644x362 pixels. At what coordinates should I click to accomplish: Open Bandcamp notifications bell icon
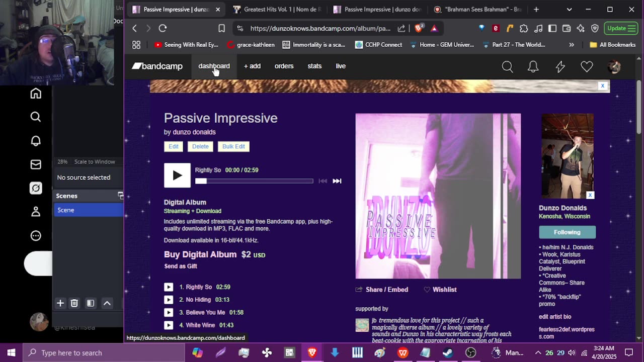(533, 66)
